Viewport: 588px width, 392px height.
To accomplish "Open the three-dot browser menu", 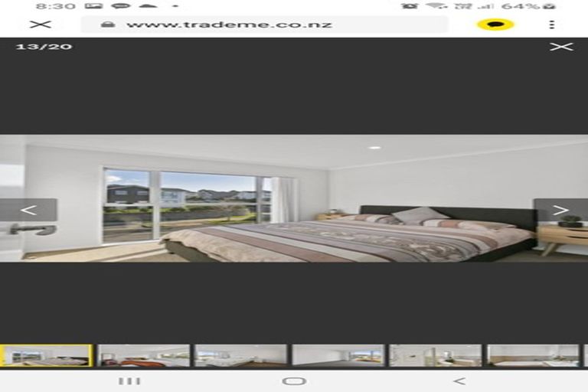I will click(551, 24).
